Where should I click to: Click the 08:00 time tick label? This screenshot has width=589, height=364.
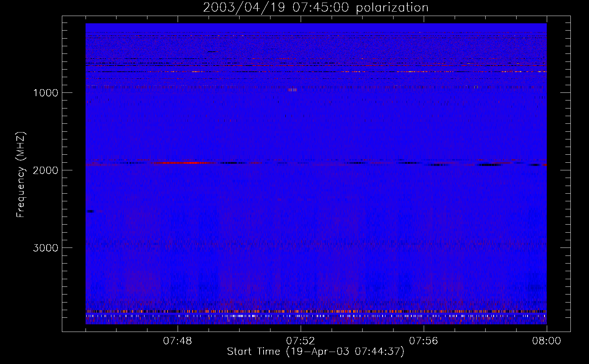[x=547, y=341]
